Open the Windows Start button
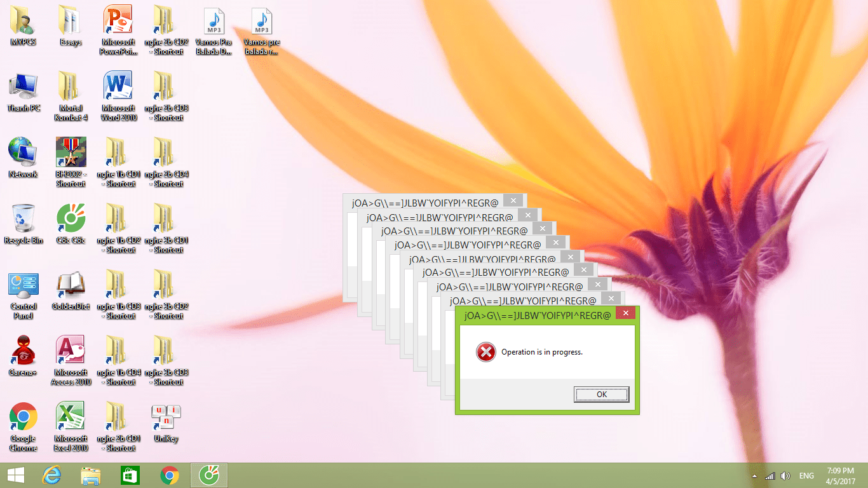 pos(16,475)
